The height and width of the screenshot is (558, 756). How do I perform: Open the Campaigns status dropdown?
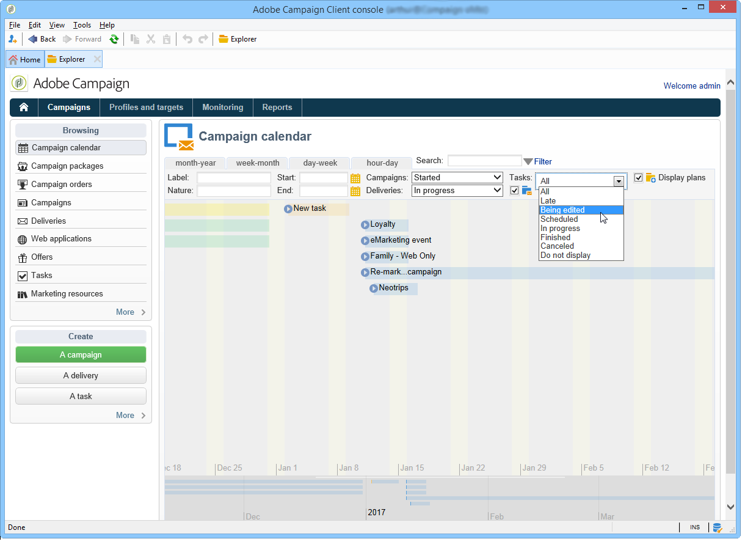pos(457,178)
